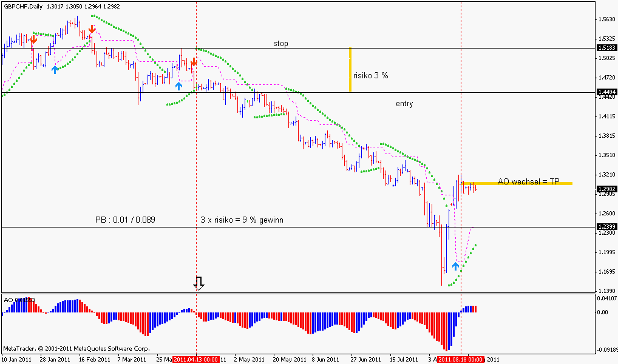Click the 1.1995 price scale value

[606, 252]
